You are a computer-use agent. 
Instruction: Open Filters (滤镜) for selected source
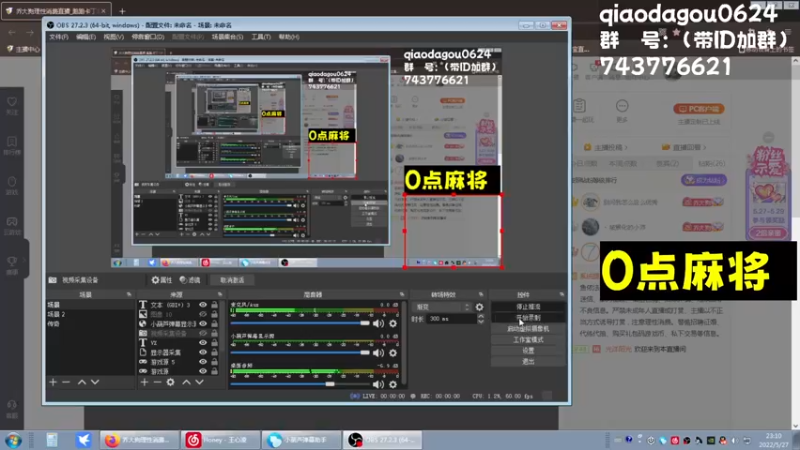tap(190, 280)
